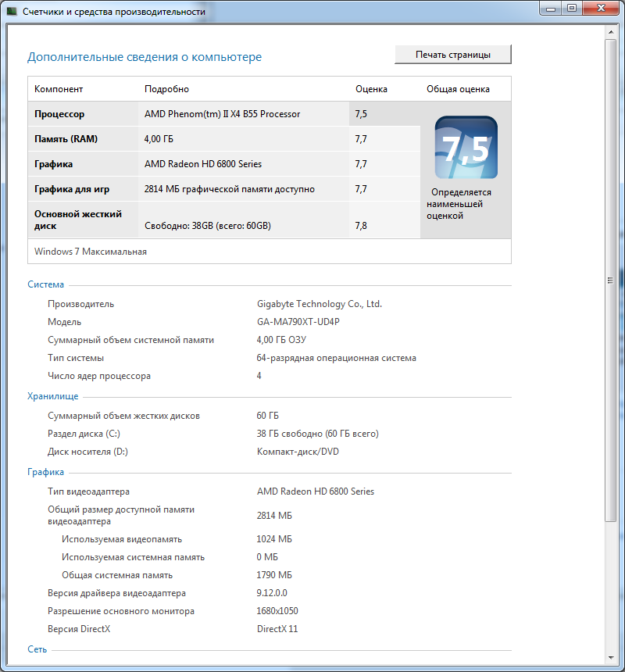Viewport: 625px width, 672px height.
Task: Click the 7,5 overall score badge
Action: 466,147
